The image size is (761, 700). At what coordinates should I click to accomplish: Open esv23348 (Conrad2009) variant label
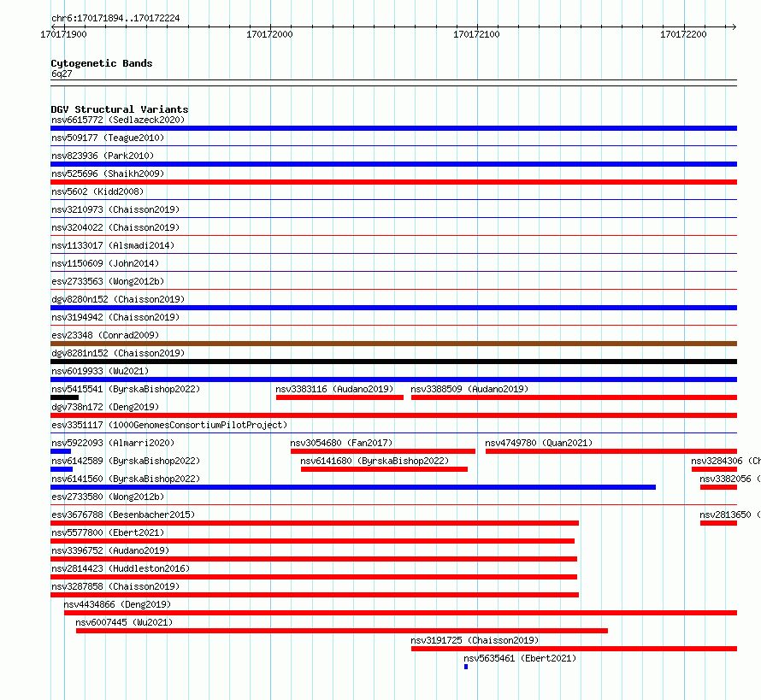(105, 335)
